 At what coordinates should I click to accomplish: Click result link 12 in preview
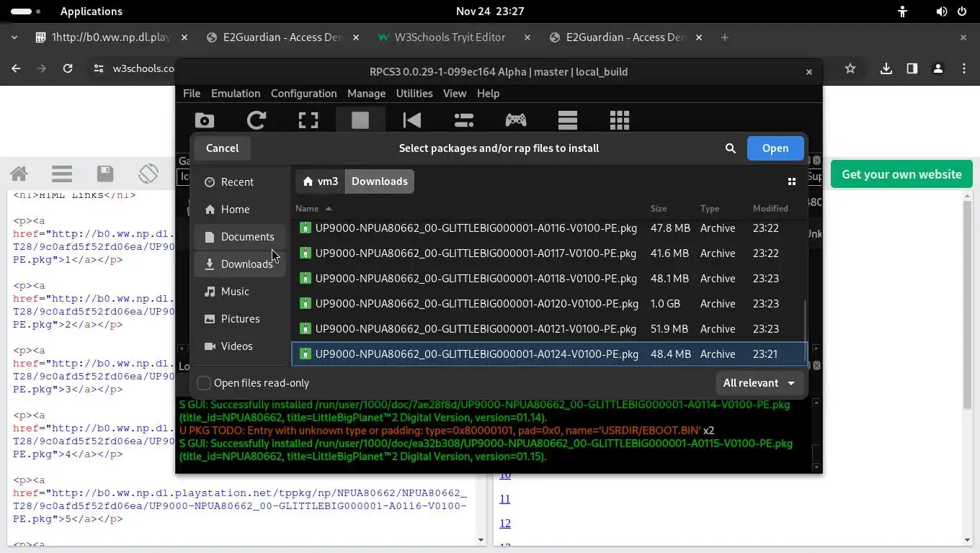click(504, 523)
